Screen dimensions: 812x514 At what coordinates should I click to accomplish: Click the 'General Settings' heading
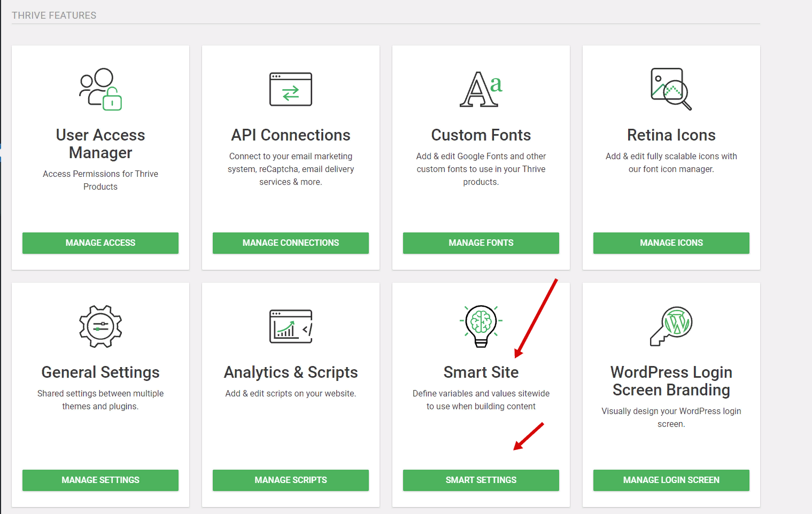[100, 372]
